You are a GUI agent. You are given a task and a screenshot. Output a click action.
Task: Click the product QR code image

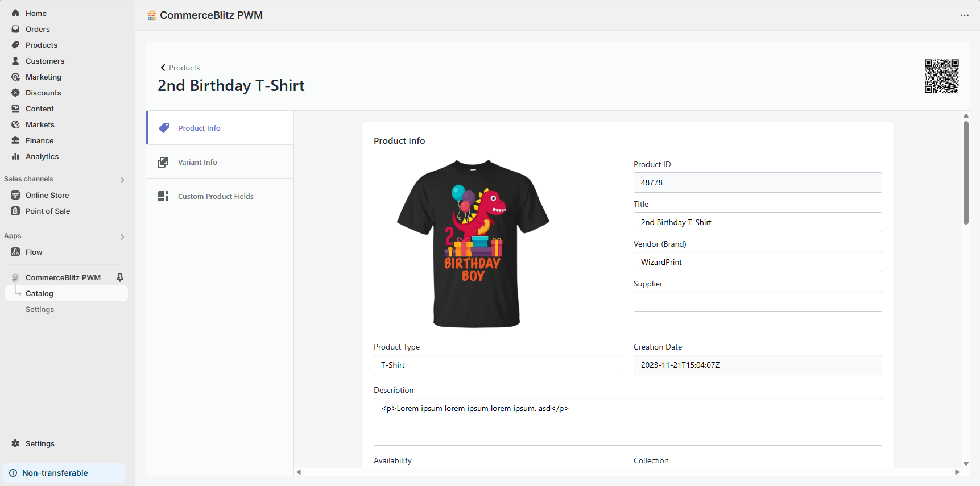pyautogui.click(x=941, y=76)
